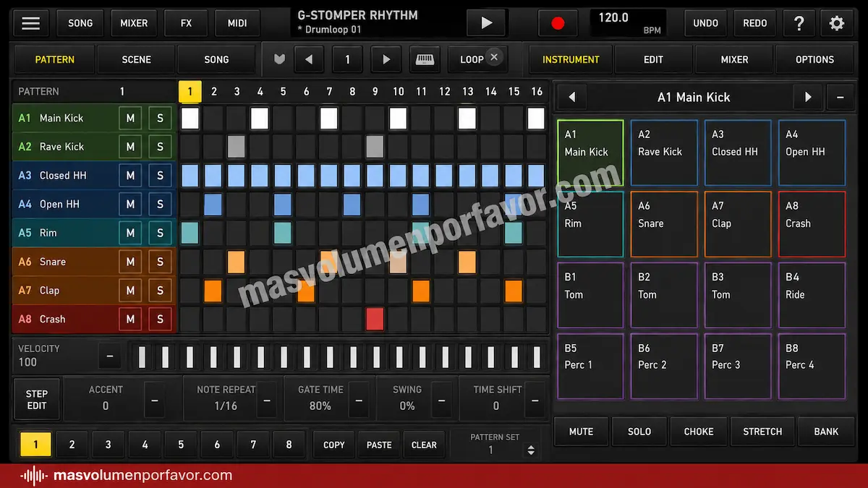Change Pattern Set with up-down arrows

(531, 450)
